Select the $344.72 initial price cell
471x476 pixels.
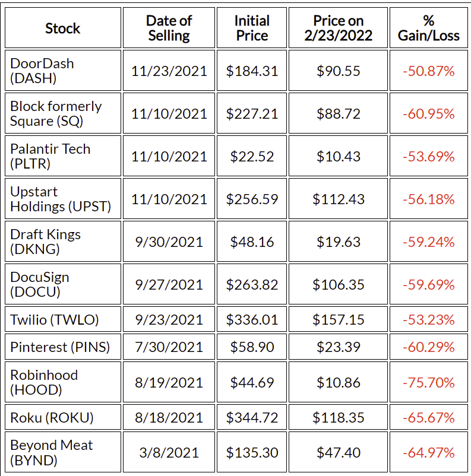coord(252,418)
